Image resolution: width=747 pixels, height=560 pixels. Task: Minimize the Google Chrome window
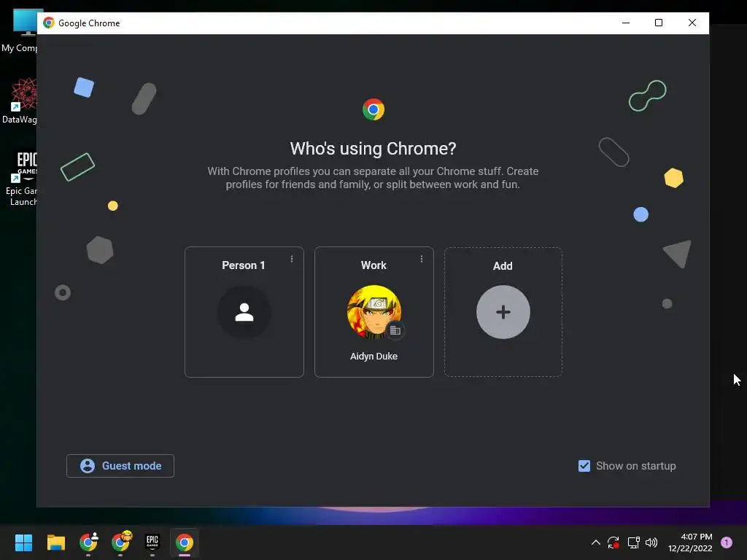626,23
